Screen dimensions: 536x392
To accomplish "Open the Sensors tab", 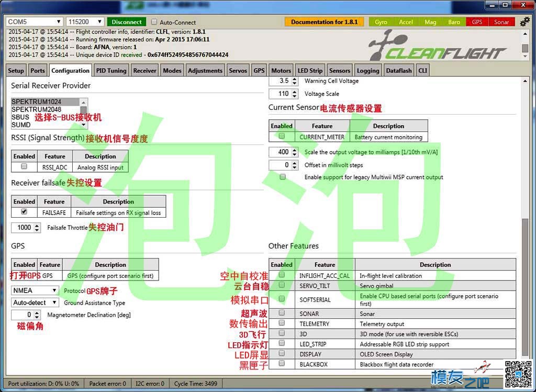I will [339, 71].
